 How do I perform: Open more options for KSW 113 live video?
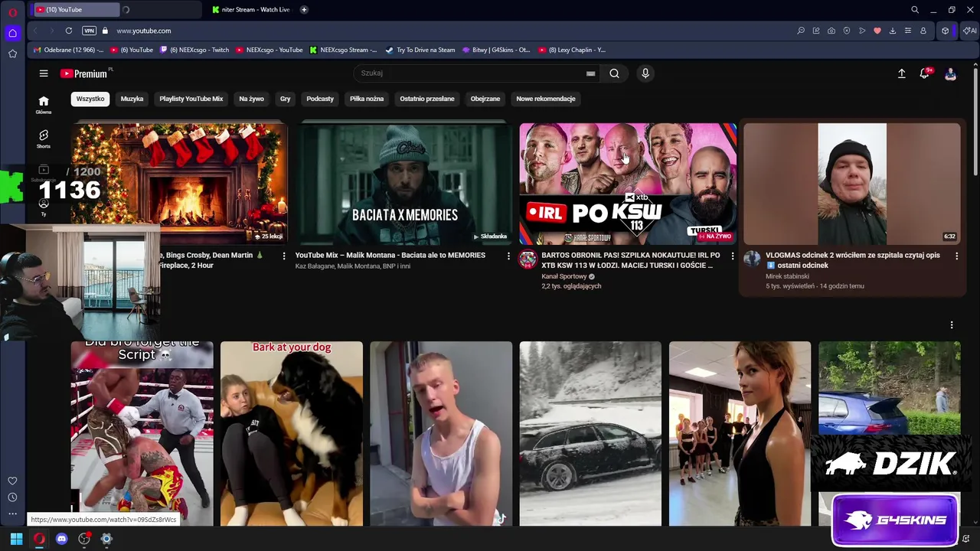point(733,256)
